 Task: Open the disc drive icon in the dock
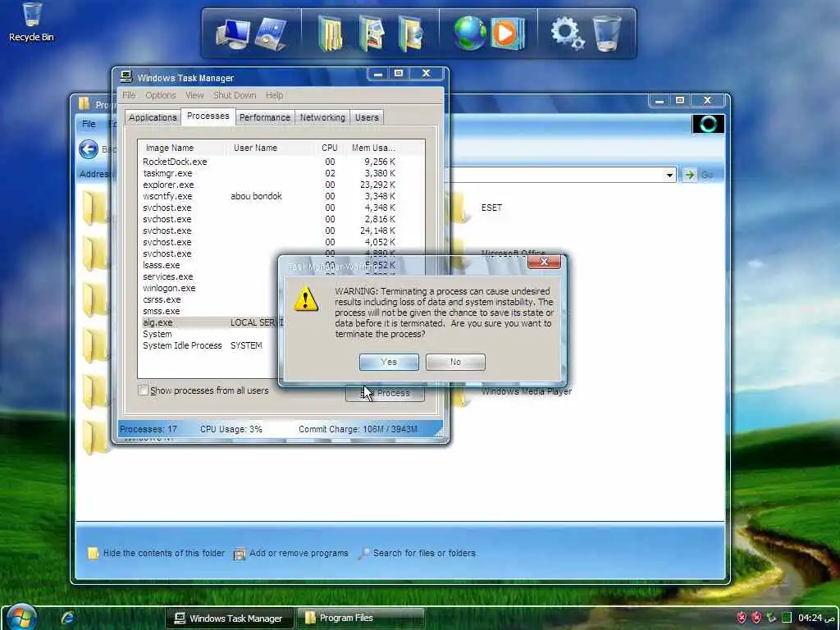271,34
